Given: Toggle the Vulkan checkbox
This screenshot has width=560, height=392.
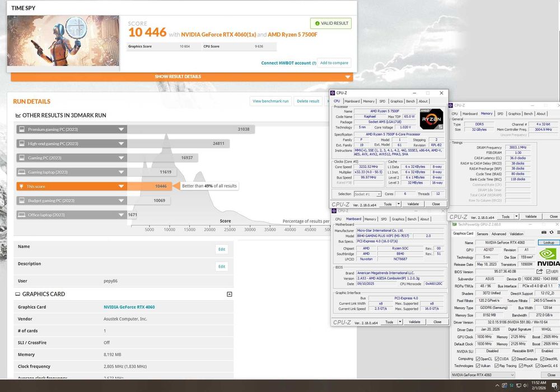Looking at the screenshot, I should coord(478,366).
